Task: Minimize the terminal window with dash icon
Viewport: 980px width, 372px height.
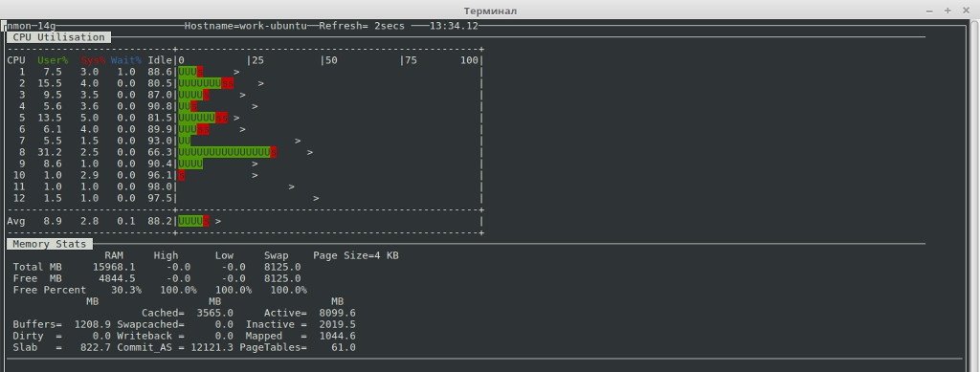Action: tap(929, 11)
